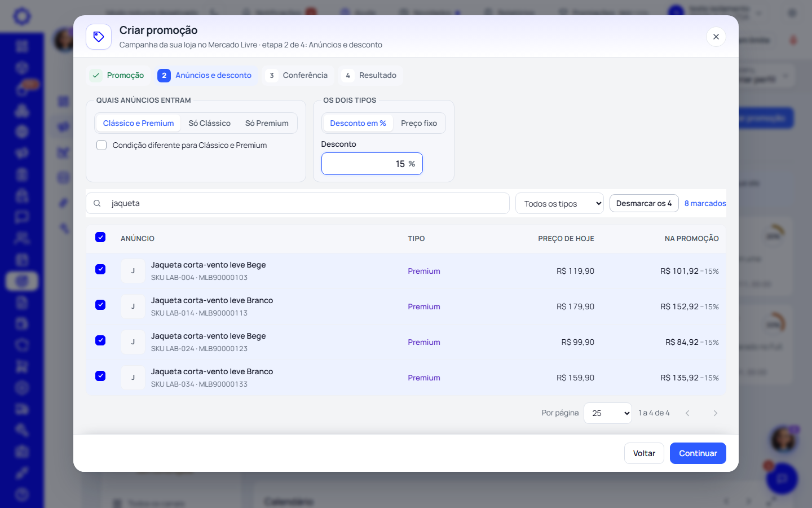
Task: Open the 8 marcados link
Action: (x=705, y=203)
